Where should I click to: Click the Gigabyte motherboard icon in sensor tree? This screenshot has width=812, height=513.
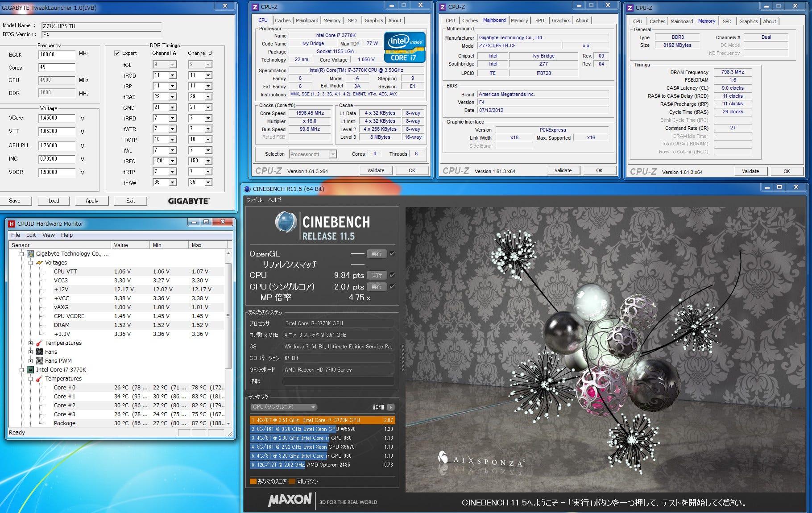click(x=30, y=254)
